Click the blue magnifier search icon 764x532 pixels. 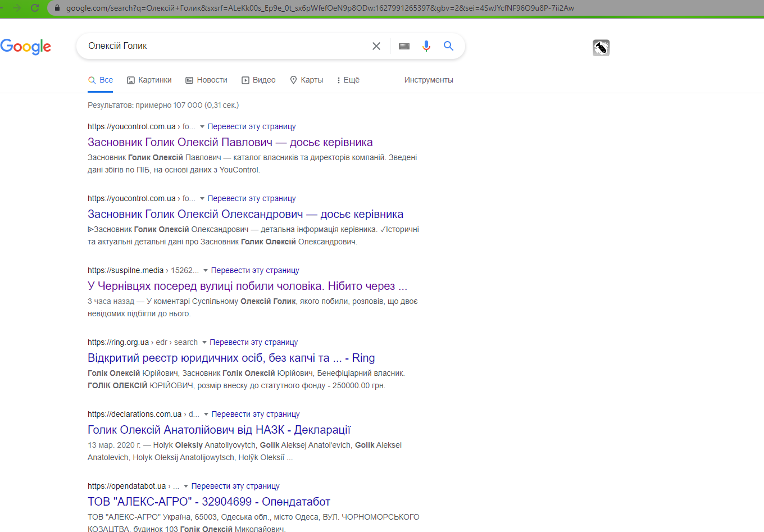448,46
